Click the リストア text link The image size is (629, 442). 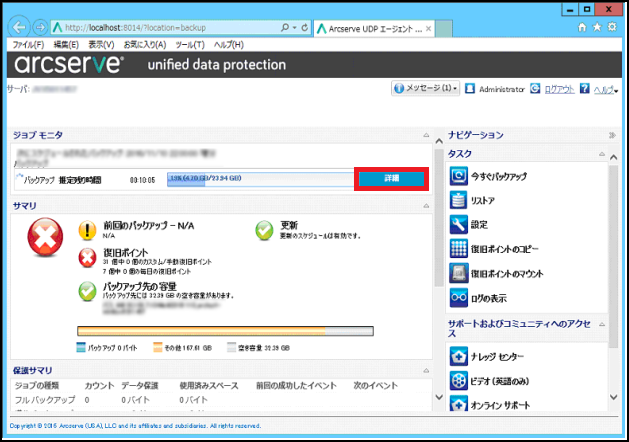click(483, 201)
